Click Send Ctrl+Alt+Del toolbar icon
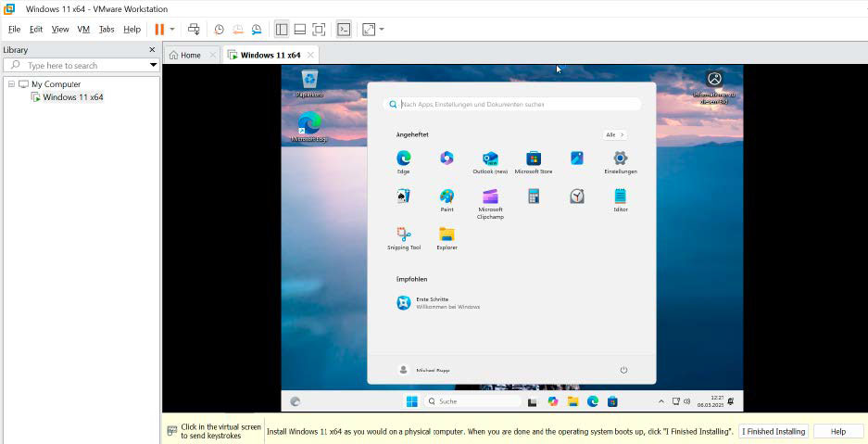This screenshot has width=868, height=444. 194,30
